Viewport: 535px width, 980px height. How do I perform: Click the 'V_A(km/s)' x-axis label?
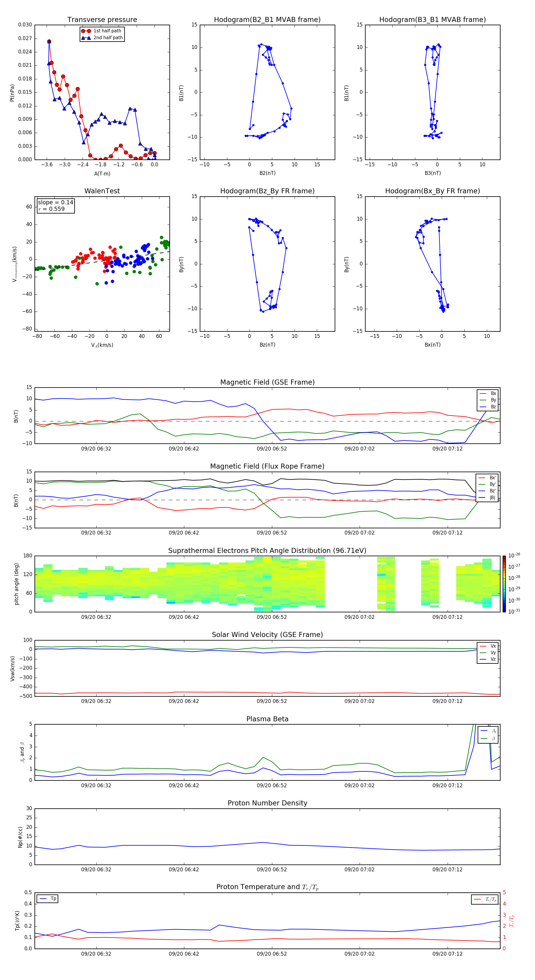tap(102, 345)
